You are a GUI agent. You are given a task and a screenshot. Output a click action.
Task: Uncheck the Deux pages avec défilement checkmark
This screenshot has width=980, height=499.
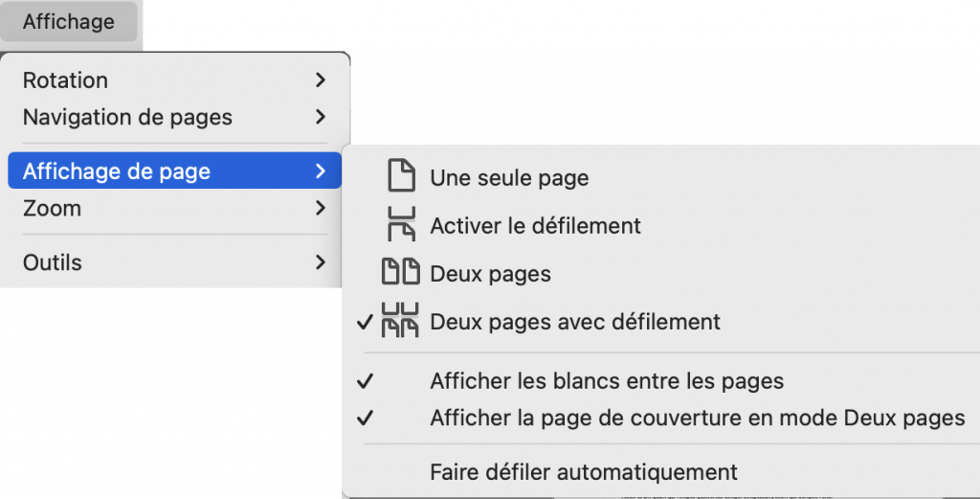[x=364, y=322]
